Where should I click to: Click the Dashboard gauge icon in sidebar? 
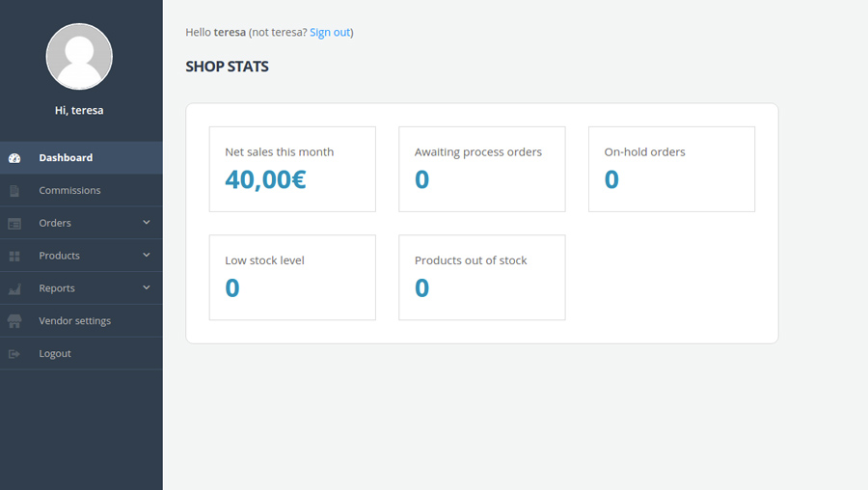click(x=14, y=158)
